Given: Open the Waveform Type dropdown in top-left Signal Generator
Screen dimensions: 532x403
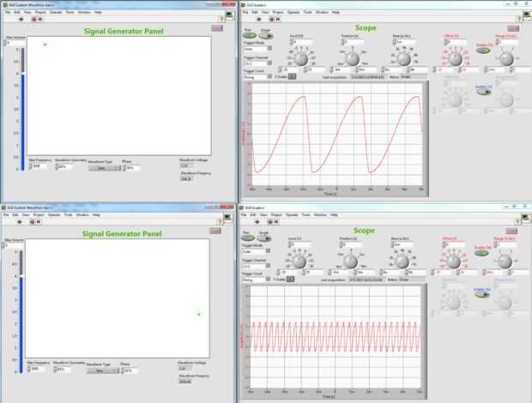Looking at the screenshot, I should [x=105, y=168].
